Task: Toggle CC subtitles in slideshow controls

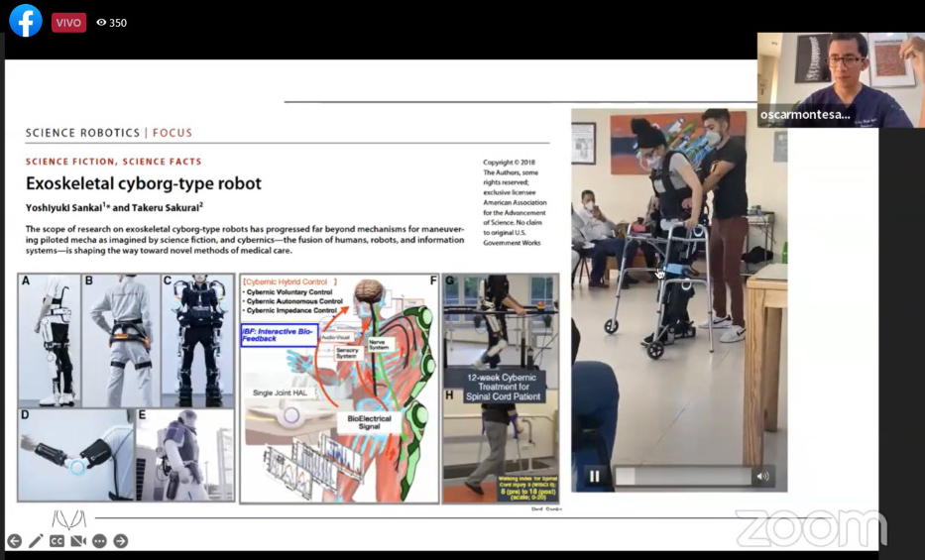Action: pos(58,540)
